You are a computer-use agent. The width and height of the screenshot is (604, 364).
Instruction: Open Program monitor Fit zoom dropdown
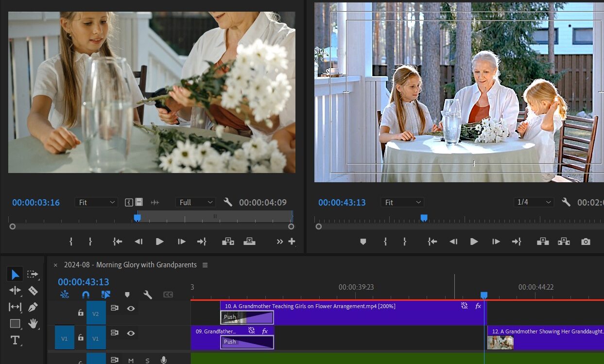402,202
